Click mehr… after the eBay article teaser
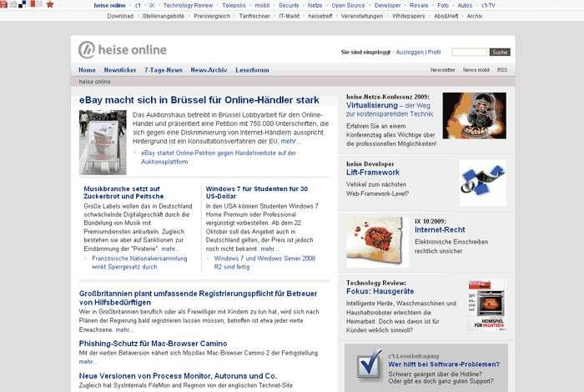The height and width of the screenshot is (392, 584). click(291, 141)
